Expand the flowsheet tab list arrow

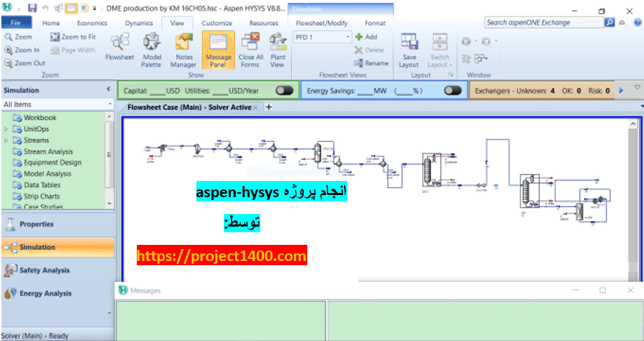point(641,107)
